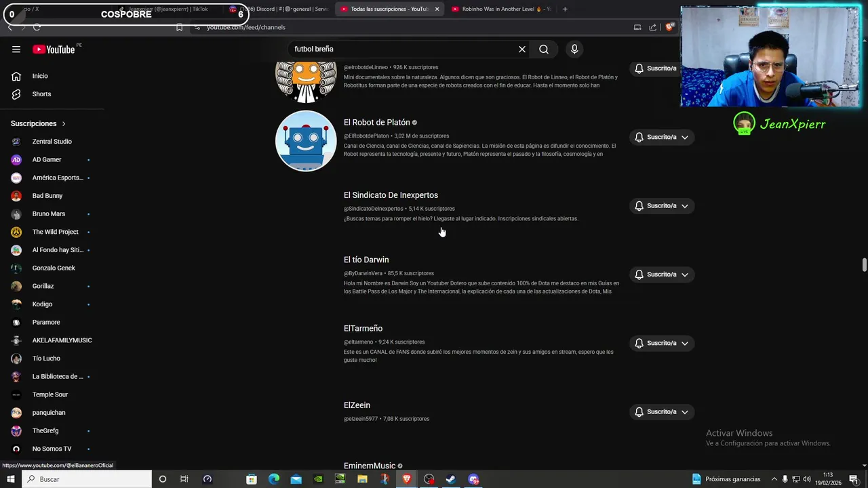868x488 pixels.
Task: Click the magnifier search button
Action: pyautogui.click(x=544, y=49)
